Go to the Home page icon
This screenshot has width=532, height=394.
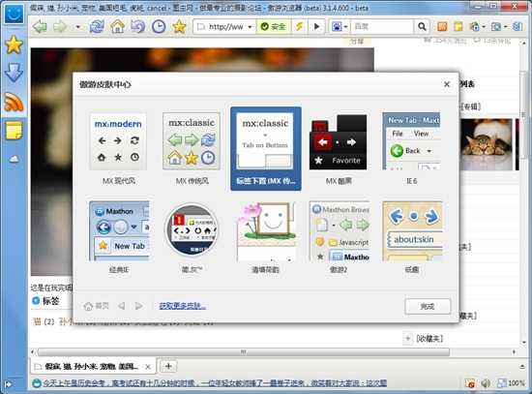tap(117, 26)
